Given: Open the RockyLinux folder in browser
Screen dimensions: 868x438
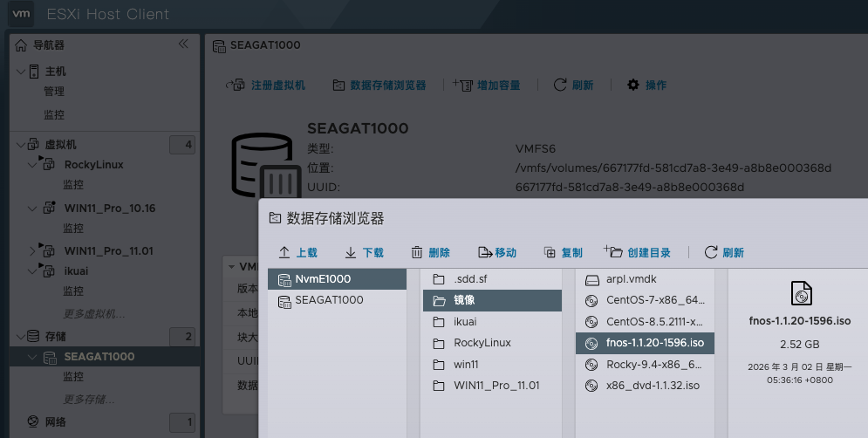Looking at the screenshot, I should click(x=492, y=343).
